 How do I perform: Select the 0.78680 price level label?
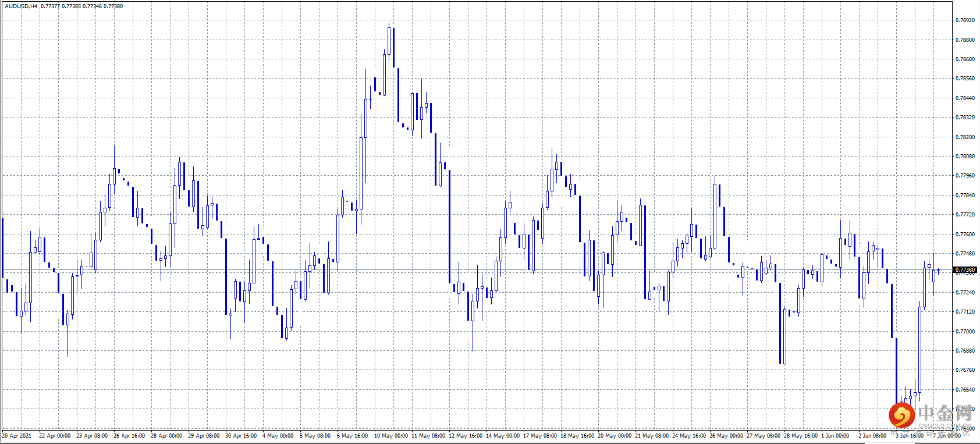pyautogui.click(x=965, y=59)
